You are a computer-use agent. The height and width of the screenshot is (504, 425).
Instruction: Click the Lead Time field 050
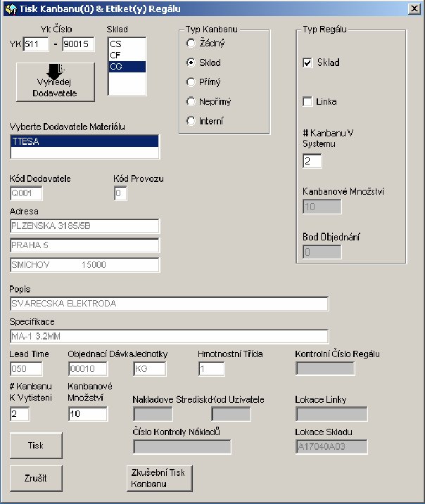click(26, 368)
